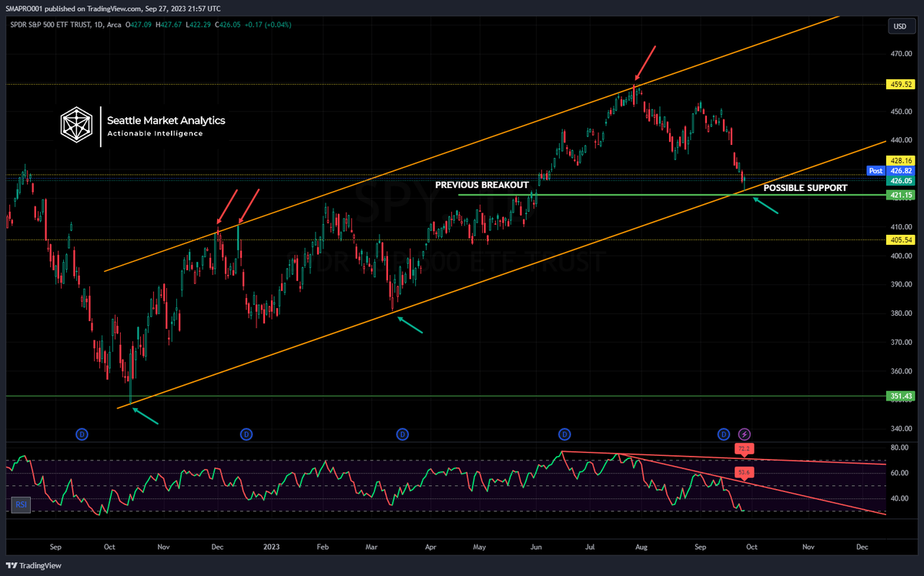Click the Seattle Market Analytics logo emblem
The height and width of the screenshot is (576, 924).
coord(78,126)
